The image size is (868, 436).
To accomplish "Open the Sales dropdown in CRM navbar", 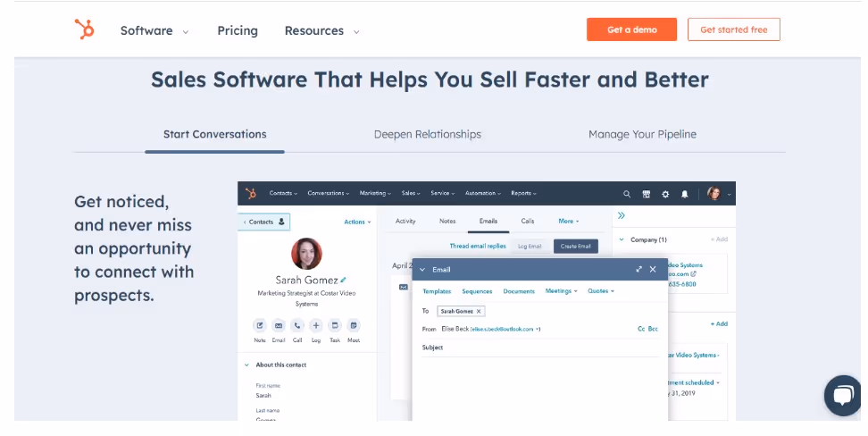I will coord(411,193).
